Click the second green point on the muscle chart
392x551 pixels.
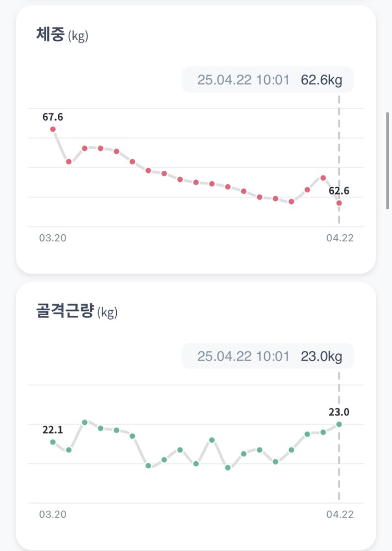tap(69, 450)
